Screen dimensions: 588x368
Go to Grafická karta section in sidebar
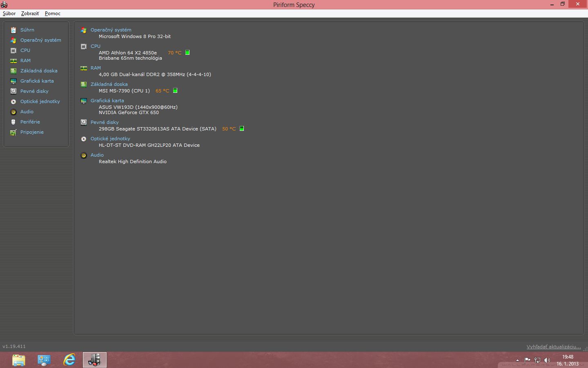coord(37,81)
